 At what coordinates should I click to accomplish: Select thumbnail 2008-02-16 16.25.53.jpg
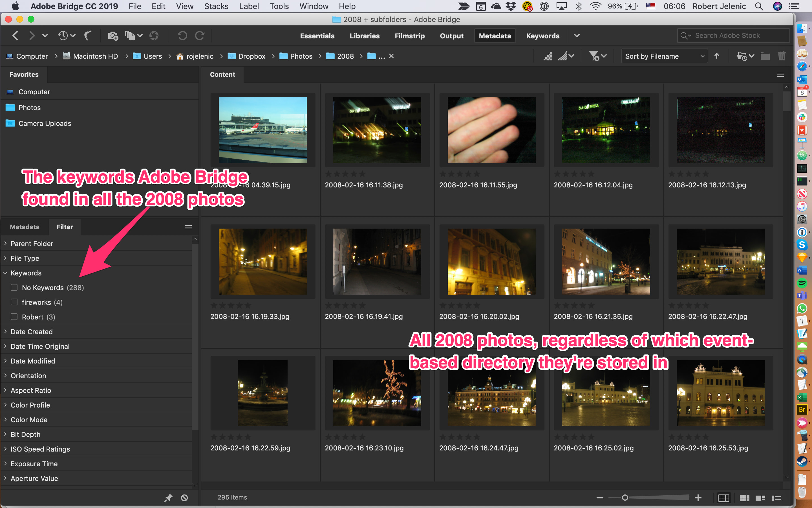click(720, 393)
